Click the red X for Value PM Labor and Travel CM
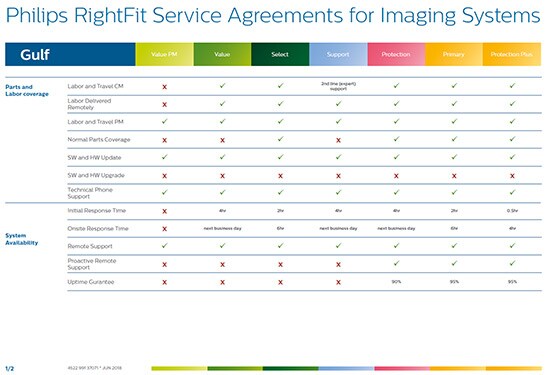550x375 pixels. click(164, 87)
